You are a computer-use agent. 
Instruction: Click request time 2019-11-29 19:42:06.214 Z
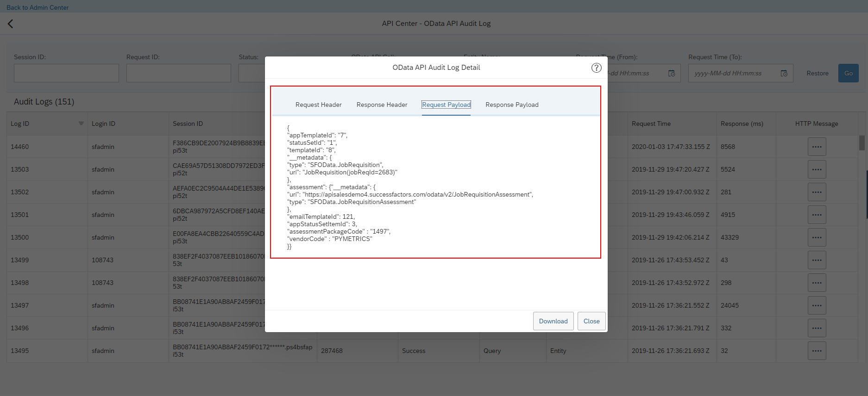point(670,237)
